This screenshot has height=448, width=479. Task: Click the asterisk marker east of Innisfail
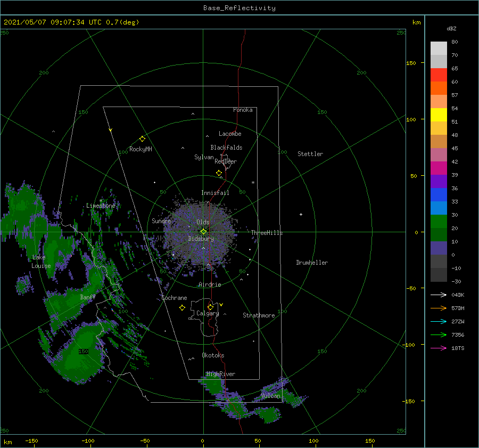(253, 183)
